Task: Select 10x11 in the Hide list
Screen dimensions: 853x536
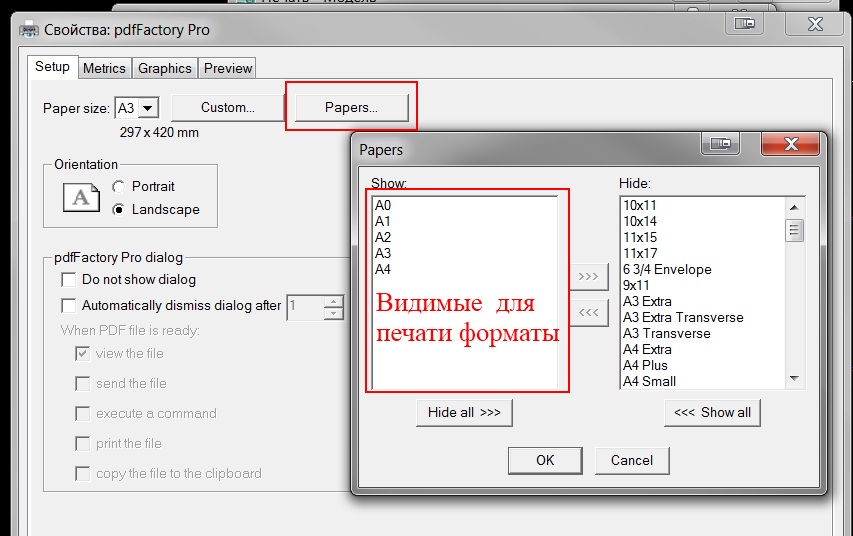Action: click(640, 206)
